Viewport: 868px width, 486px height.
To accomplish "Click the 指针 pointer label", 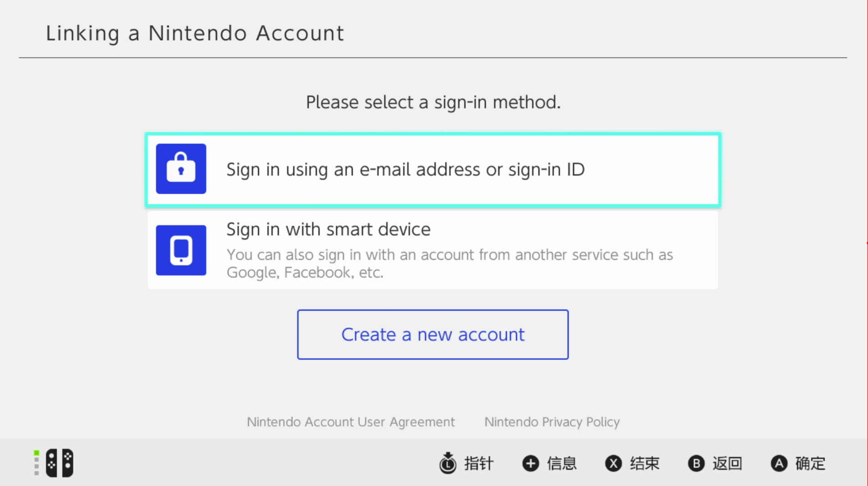I will [479, 463].
